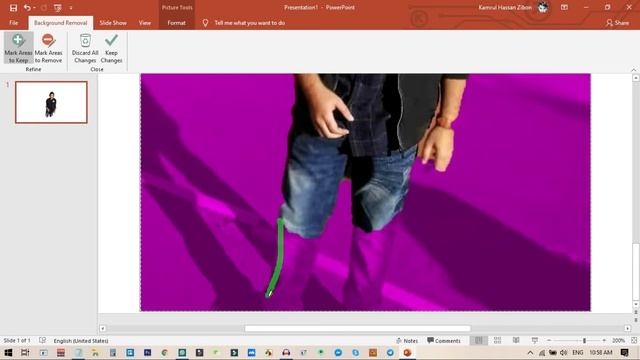Image resolution: width=640 pixels, height=360 pixels.
Task: Click the ENG input language indicator
Action: (577, 353)
